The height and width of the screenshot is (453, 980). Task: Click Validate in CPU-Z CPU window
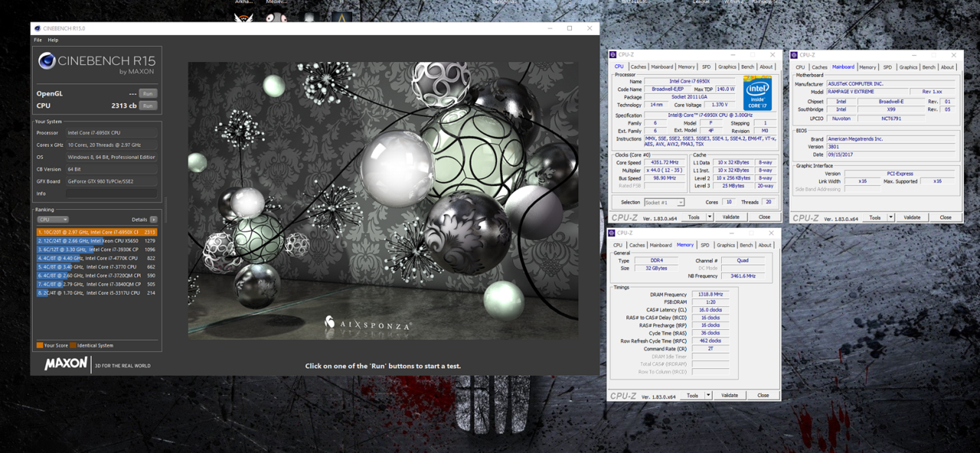point(731,217)
